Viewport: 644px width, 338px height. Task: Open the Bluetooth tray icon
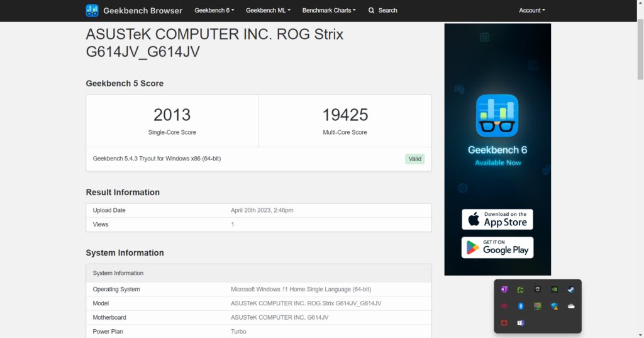[x=520, y=306]
